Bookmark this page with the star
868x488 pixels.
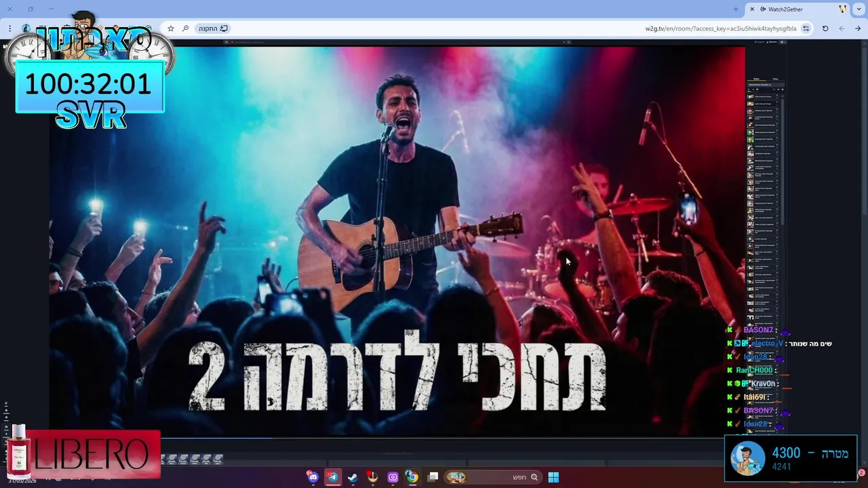point(171,28)
